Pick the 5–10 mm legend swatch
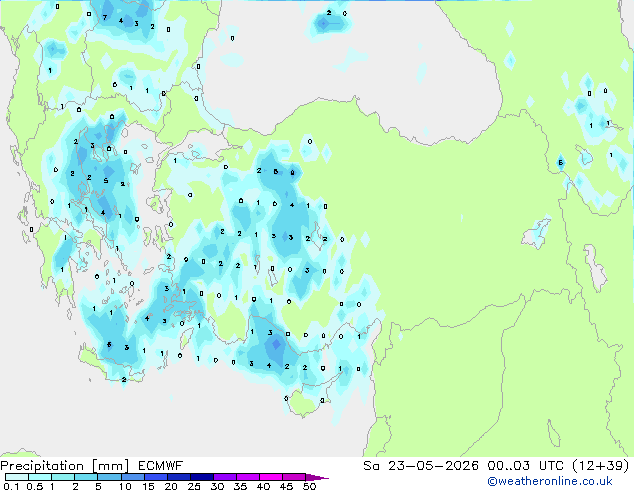This screenshot has width=634, height=490. [x=110, y=477]
